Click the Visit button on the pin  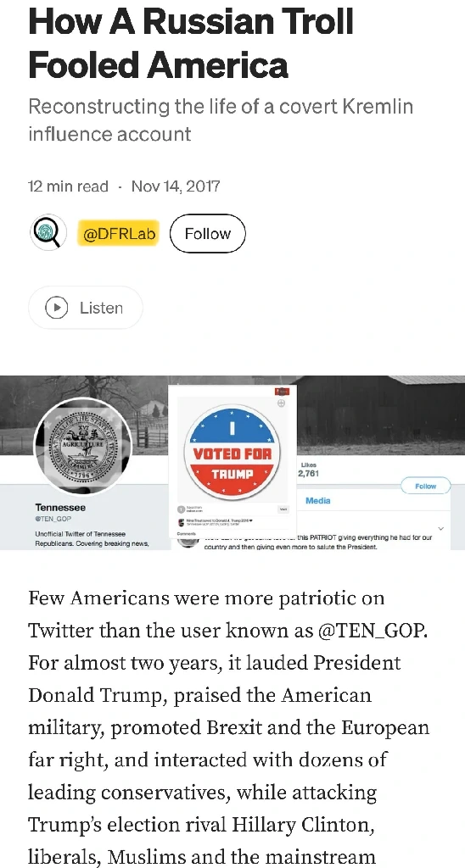click(x=283, y=509)
